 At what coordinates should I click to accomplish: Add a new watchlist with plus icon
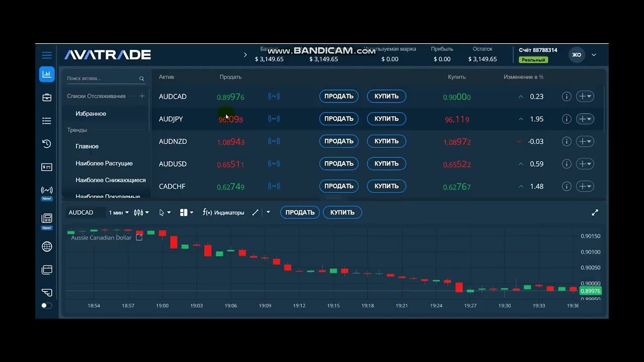[142, 96]
